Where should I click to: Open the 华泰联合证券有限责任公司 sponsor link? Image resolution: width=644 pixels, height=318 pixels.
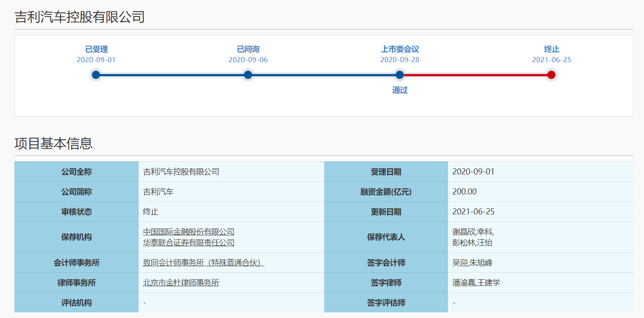pyautogui.click(x=189, y=243)
